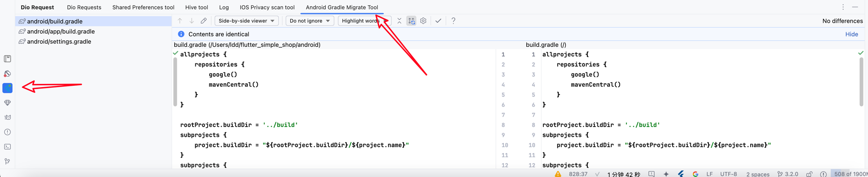The image size is (868, 177).
Task: Hide the Contents are identical banner
Action: point(851,34)
